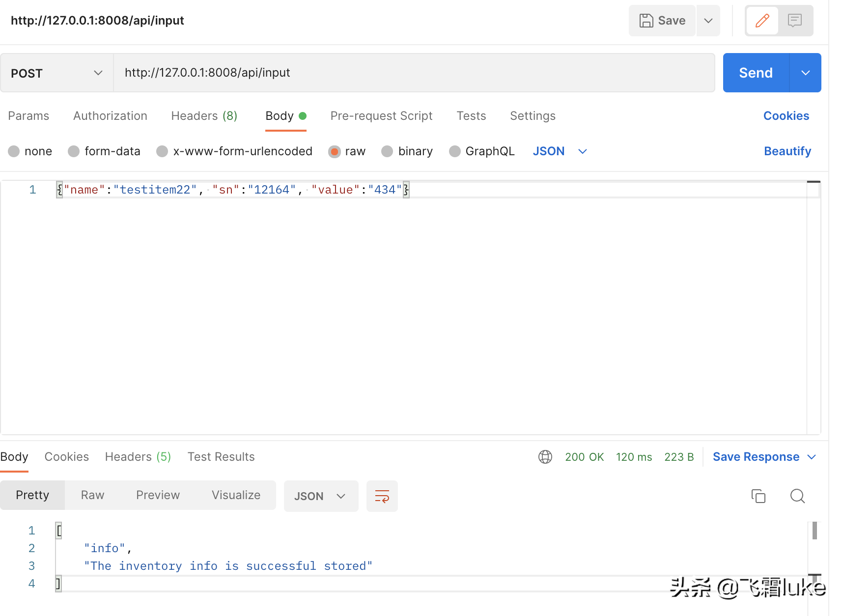The image size is (843, 616).
Task: Select the pencil edit icon
Action: 762,21
